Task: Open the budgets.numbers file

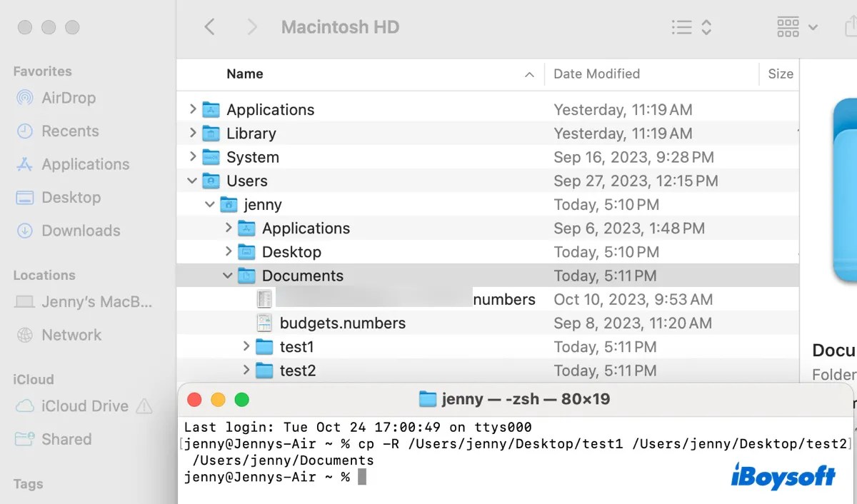Action: pyautogui.click(x=344, y=323)
